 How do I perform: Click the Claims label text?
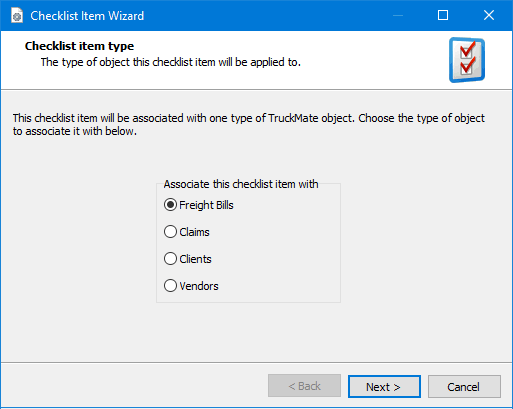(194, 232)
